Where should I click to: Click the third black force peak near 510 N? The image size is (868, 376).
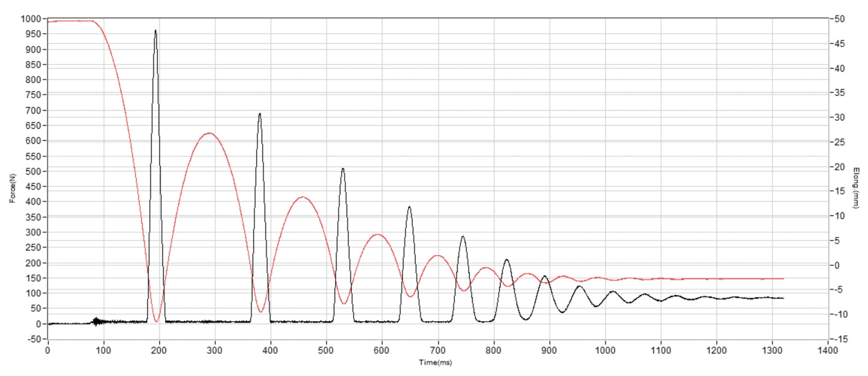point(343,169)
